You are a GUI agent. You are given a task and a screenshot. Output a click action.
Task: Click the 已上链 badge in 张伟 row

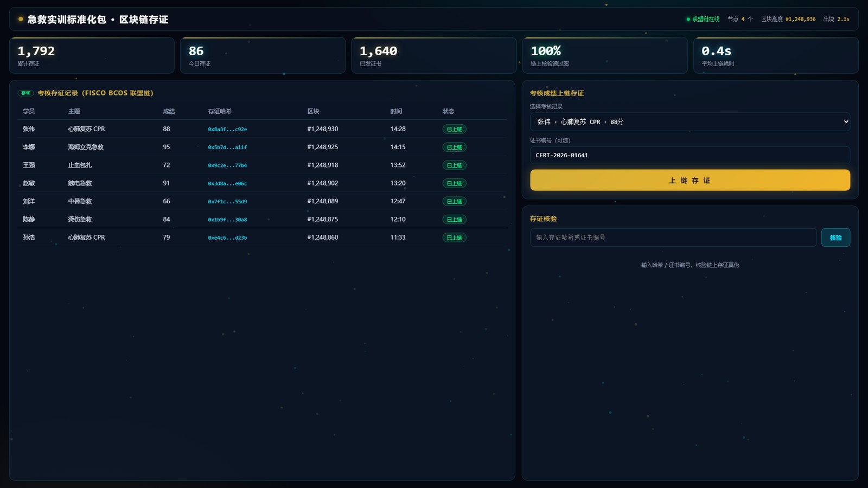[x=454, y=129]
